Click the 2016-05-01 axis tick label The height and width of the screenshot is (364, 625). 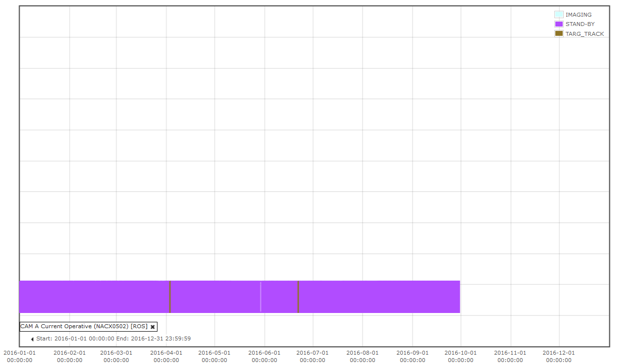tap(214, 356)
